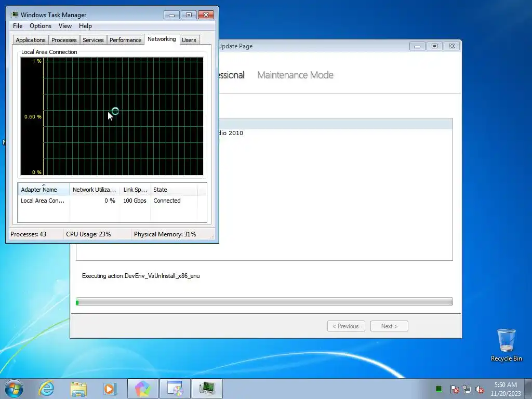Sort by Network Utilization column header
The image size is (532, 399).
(94, 190)
